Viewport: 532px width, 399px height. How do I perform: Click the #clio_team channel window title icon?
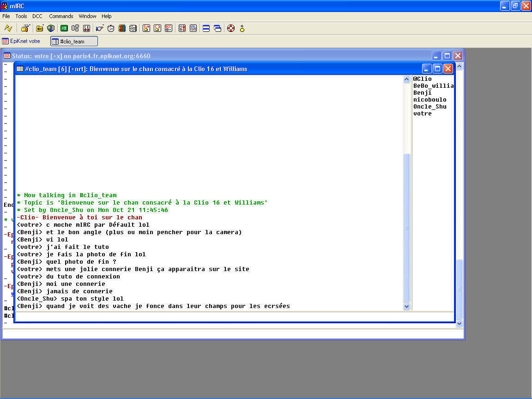(x=20, y=69)
